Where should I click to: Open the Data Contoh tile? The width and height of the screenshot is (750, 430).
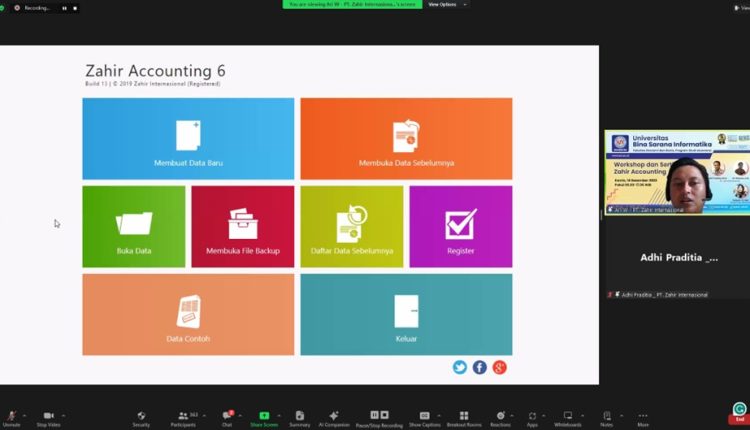[188, 315]
